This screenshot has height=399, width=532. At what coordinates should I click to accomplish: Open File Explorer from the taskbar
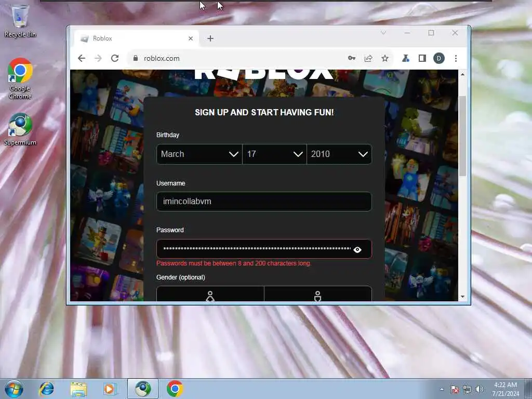pyautogui.click(x=79, y=389)
